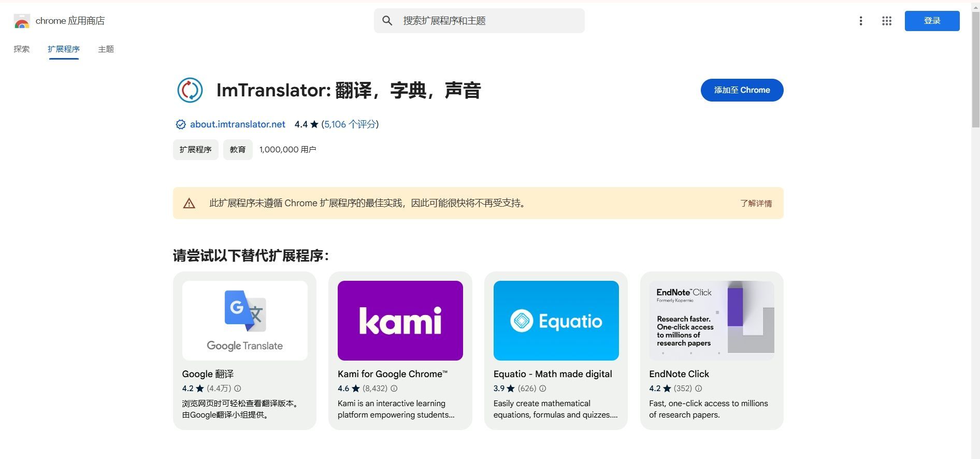The height and width of the screenshot is (459, 980).
Task: Open the three-dot more options menu
Action: 861,21
